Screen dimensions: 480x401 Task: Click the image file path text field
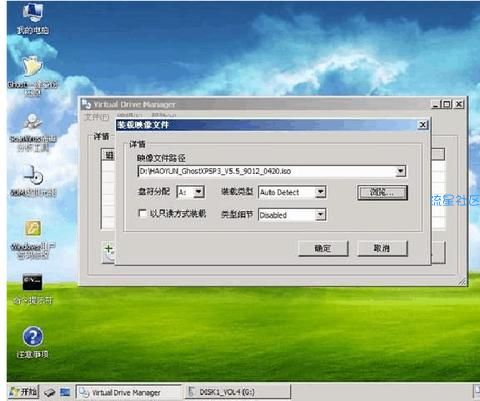(x=267, y=171)
